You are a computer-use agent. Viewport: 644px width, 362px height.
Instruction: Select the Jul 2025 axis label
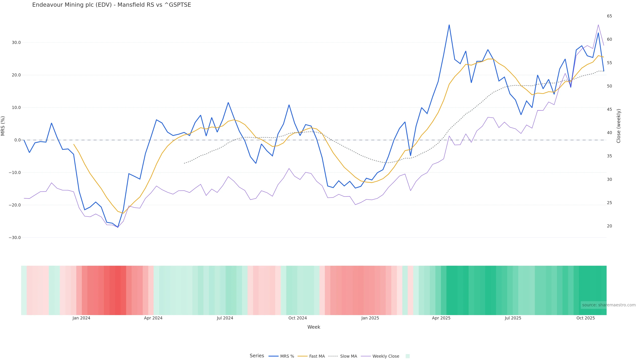coord(513,318)
